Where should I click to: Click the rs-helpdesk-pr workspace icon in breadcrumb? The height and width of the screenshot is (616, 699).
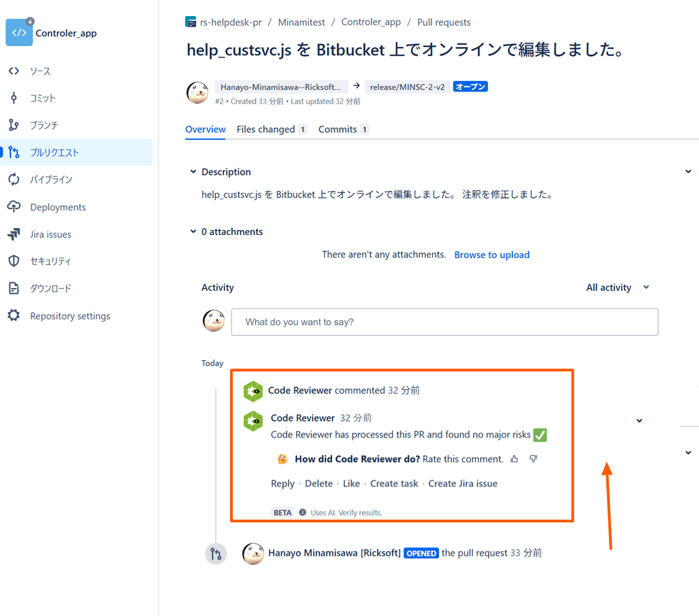[x=191, y=22]
